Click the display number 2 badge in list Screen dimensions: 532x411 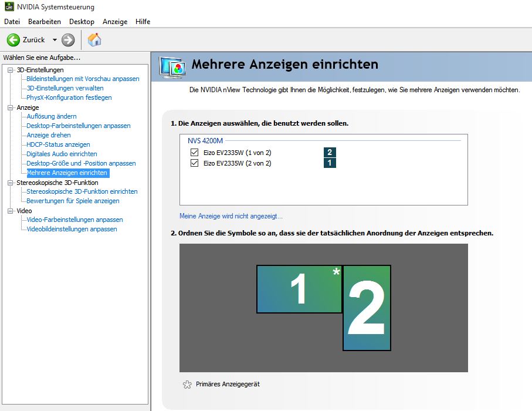pyautogui.click(x=330, y=152)
